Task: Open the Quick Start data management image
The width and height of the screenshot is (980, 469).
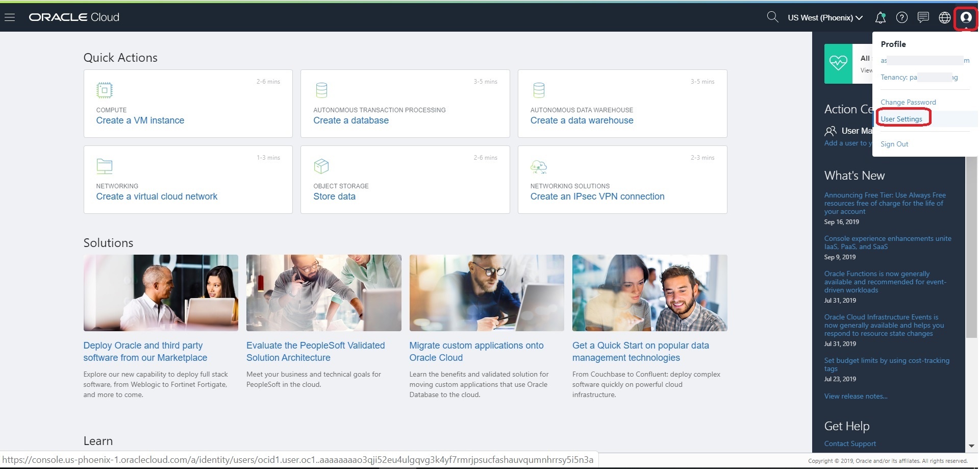Action: click(650, 293)
